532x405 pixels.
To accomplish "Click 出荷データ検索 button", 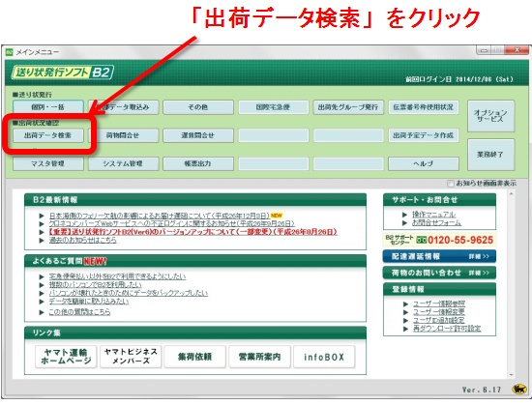I will point(48,135).
